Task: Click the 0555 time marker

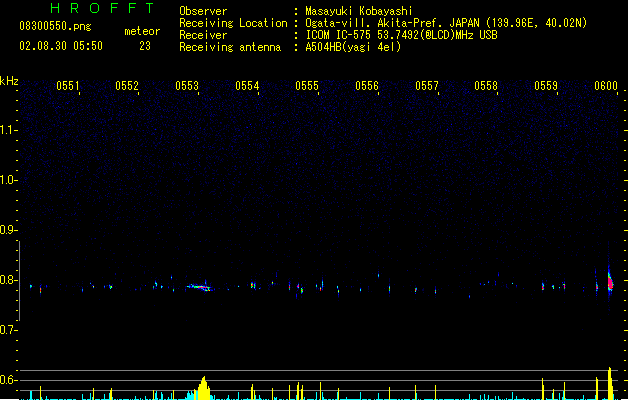Action: (x=307, y=86)
